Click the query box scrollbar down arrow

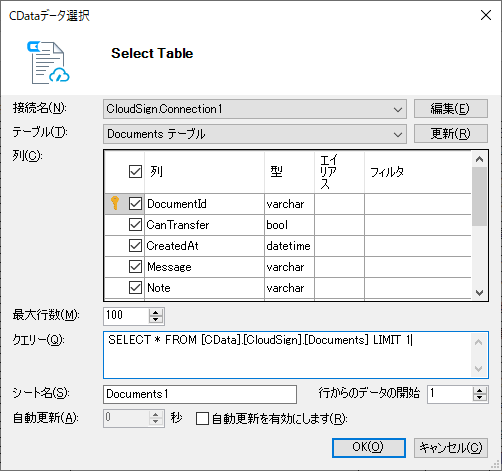tap(479, 369)
